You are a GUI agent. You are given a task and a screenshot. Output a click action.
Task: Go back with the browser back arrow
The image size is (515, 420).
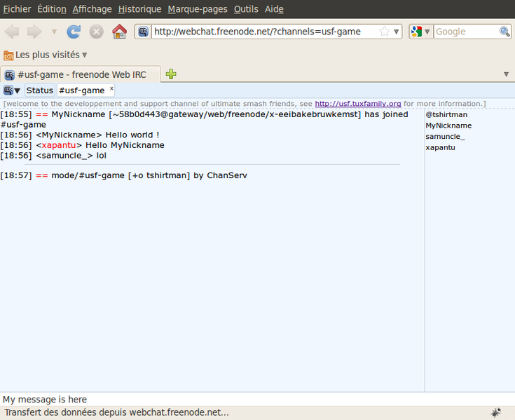pos(12,32)
